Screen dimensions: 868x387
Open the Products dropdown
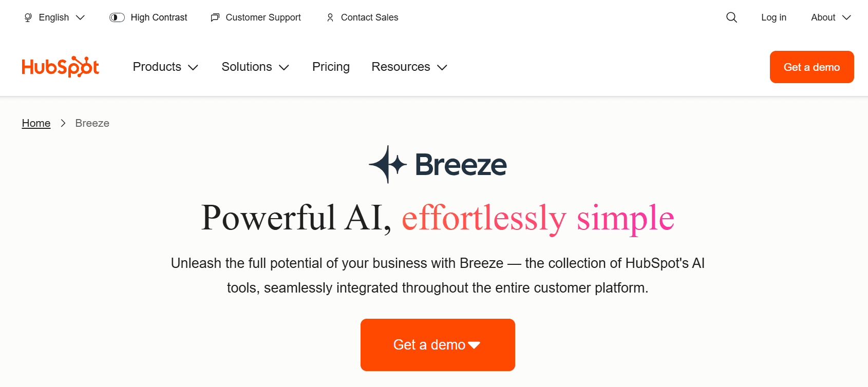point(165,67)
